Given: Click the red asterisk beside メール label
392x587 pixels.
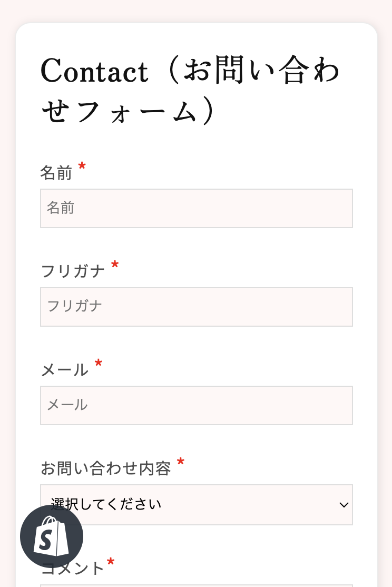Looking at the screenshot, I should click(99, 363).
